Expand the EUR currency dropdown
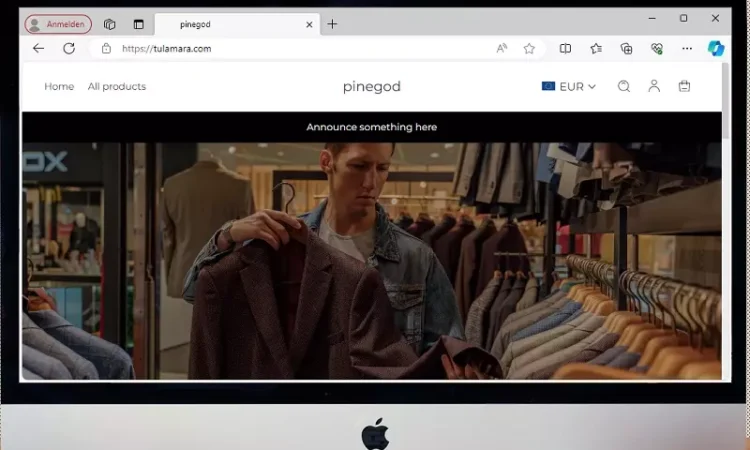 (569, 87)
